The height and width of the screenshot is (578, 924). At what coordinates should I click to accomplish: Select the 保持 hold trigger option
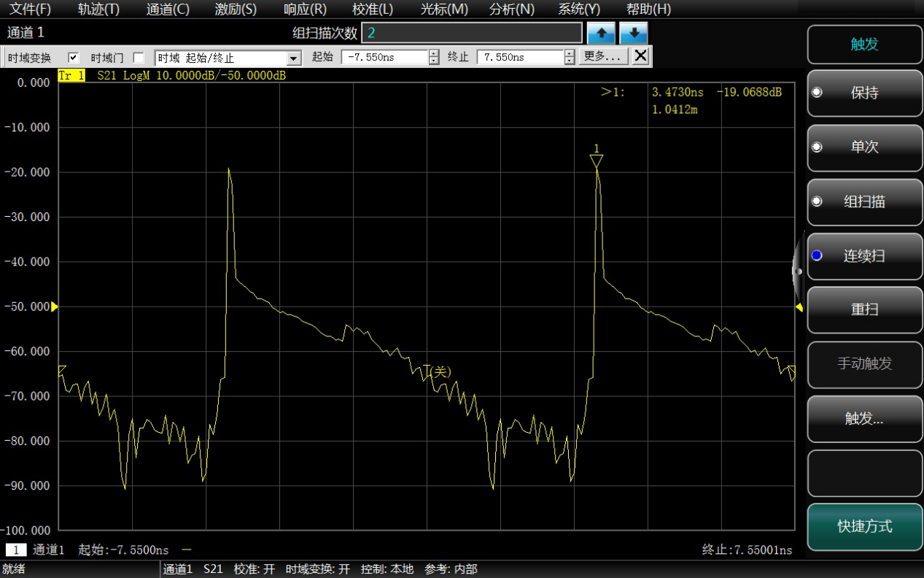[x=864, y=93]
